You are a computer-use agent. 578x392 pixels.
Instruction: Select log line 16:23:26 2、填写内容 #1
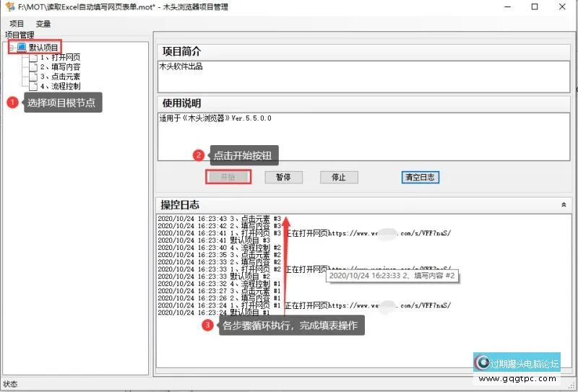(x=220, y=298)
